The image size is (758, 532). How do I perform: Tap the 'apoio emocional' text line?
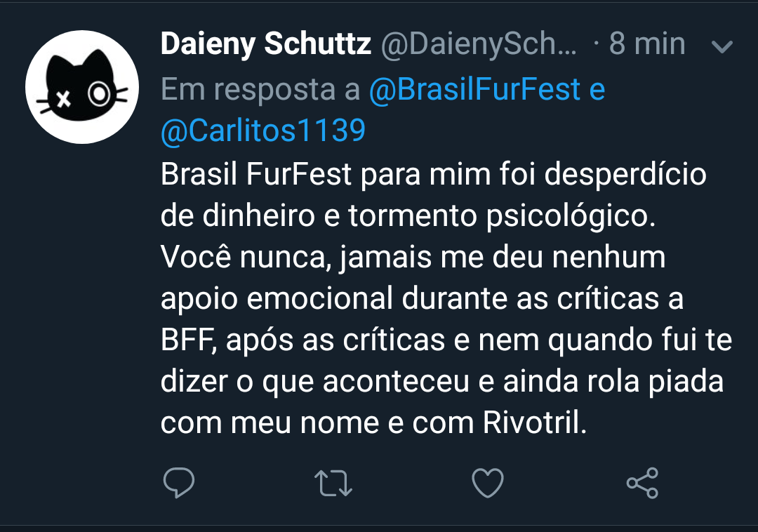pos(278,299)
